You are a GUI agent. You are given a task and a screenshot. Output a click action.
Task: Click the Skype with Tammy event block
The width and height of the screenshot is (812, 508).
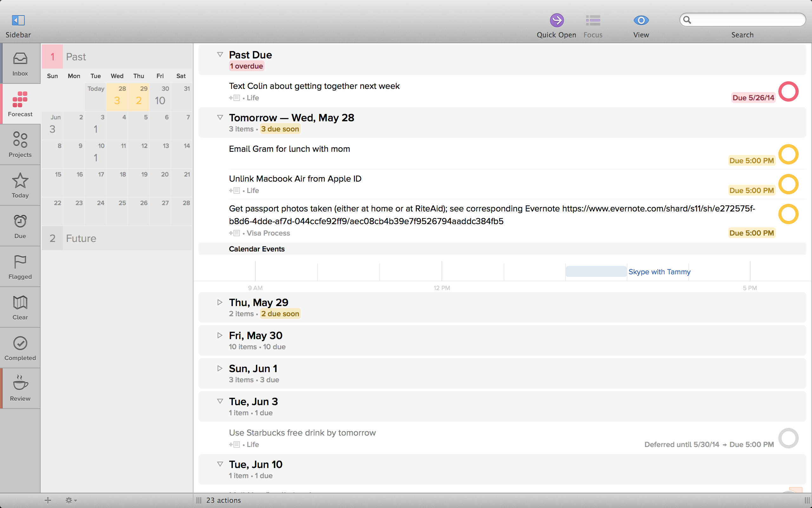point(596,271)
